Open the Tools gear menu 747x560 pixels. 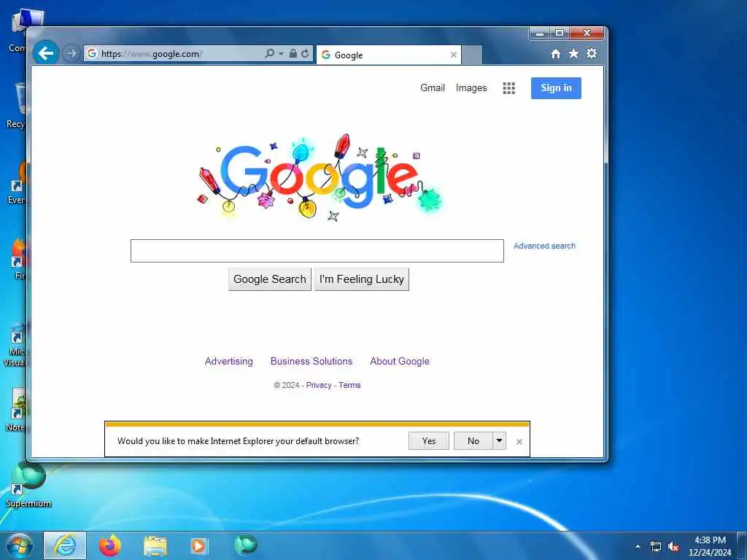point(592,54)
